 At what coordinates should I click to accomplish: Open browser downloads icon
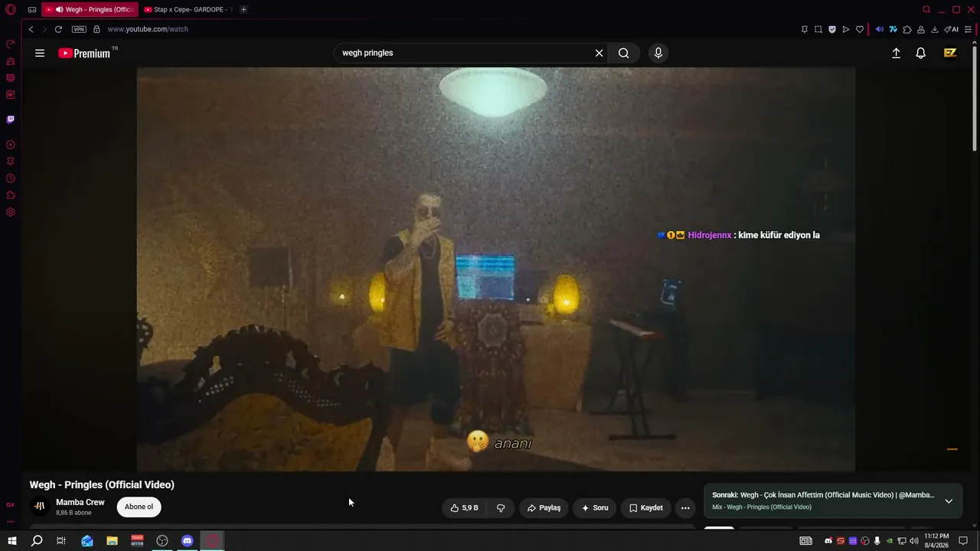point(935,29)
